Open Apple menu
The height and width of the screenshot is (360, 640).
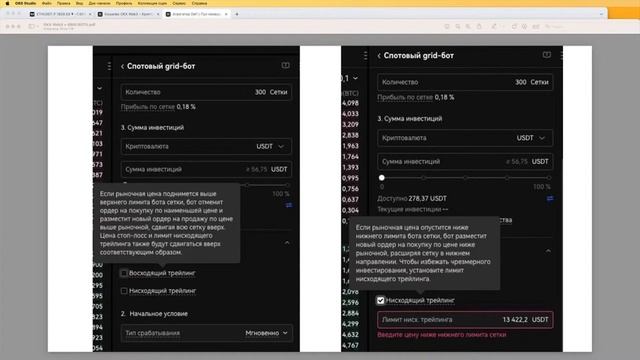pos(7,3)
